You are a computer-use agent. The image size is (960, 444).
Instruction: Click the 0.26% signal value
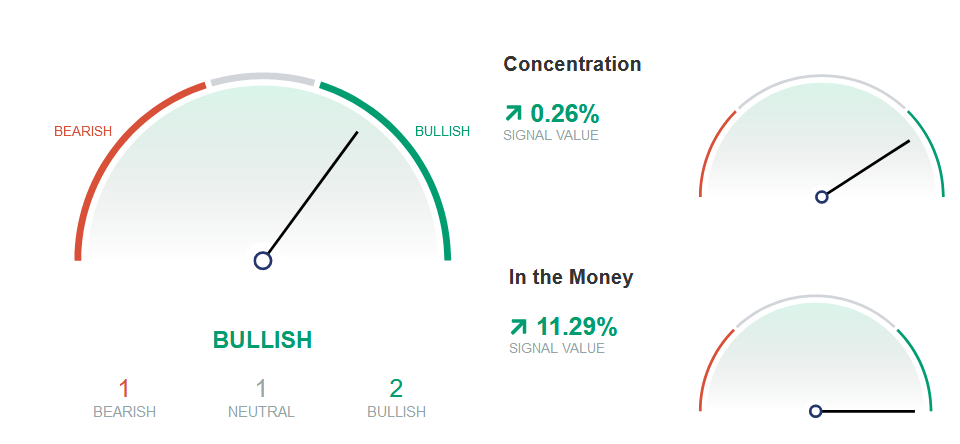tap(564, 114)
